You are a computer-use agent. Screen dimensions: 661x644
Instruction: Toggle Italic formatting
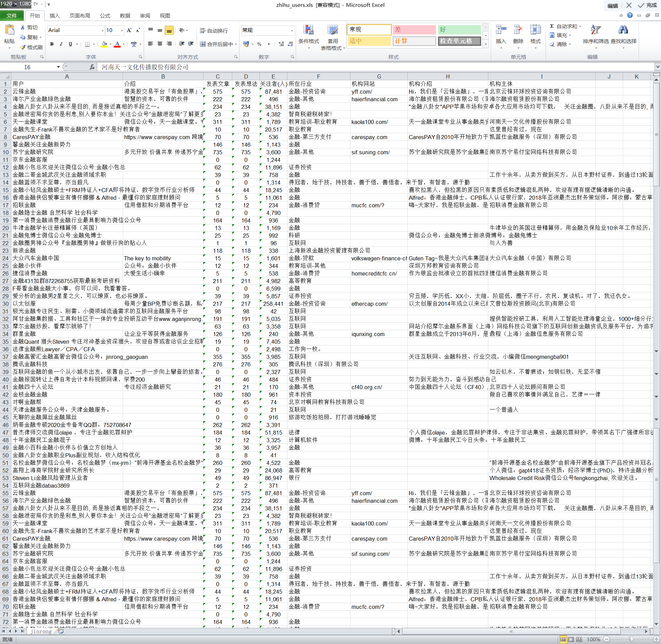[61, 44]
